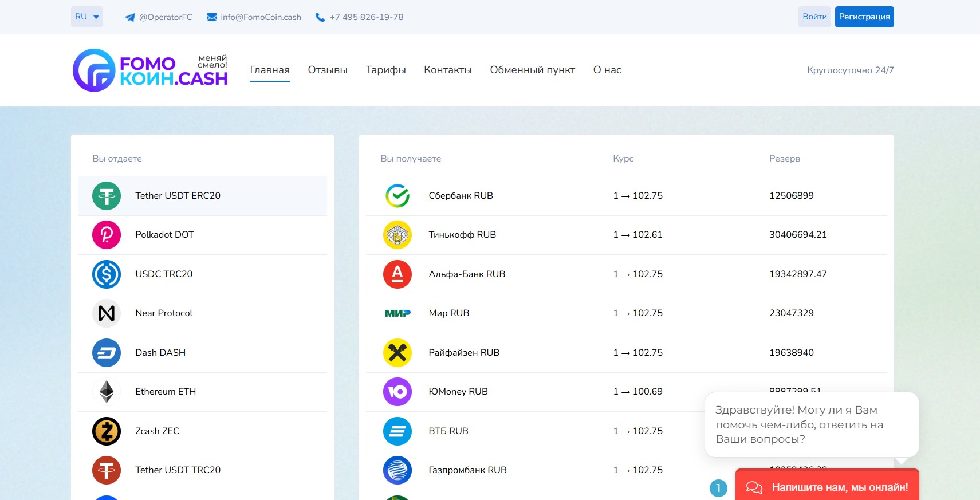Choose the Near Protocol coin icon
980x500 pixels.
107,313
